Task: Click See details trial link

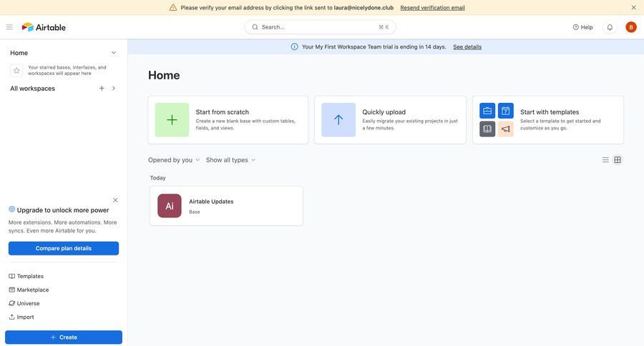Action: click(467, 46)
